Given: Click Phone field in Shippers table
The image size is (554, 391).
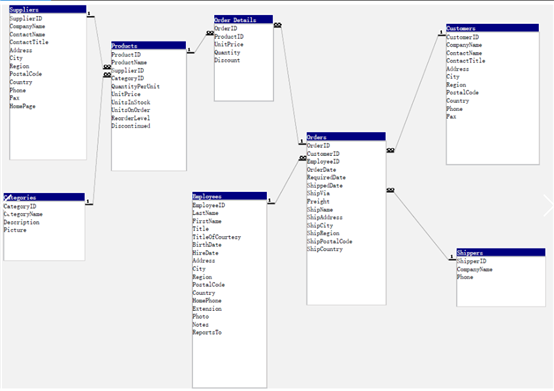Looking at the screenshot, I should (465, 277).
